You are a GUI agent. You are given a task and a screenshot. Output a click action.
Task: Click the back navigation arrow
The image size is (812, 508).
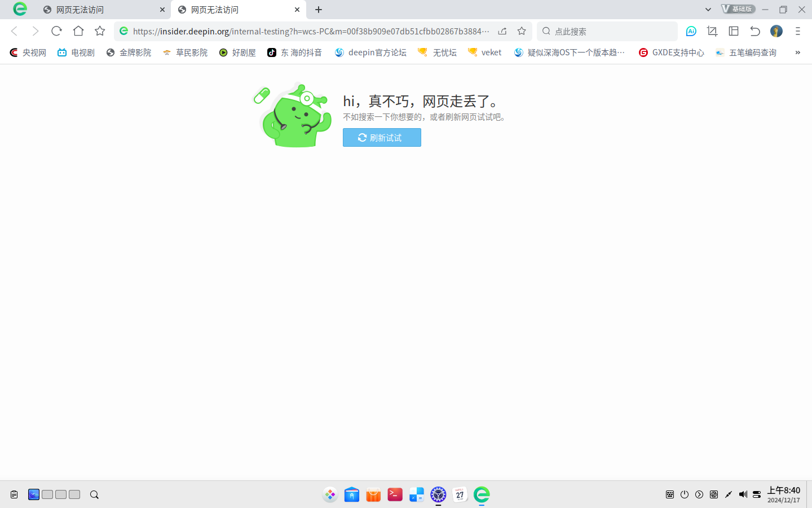(15, 31)
